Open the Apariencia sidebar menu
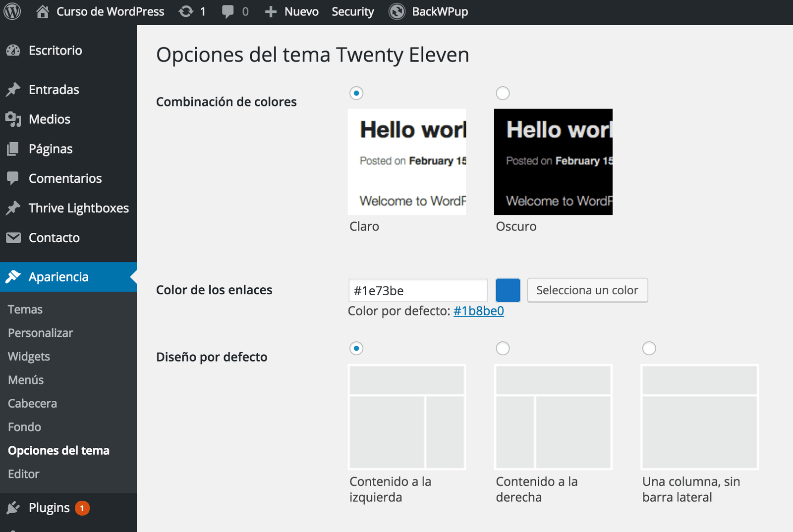Screen dimensions: 793x532 click(68, 277)
